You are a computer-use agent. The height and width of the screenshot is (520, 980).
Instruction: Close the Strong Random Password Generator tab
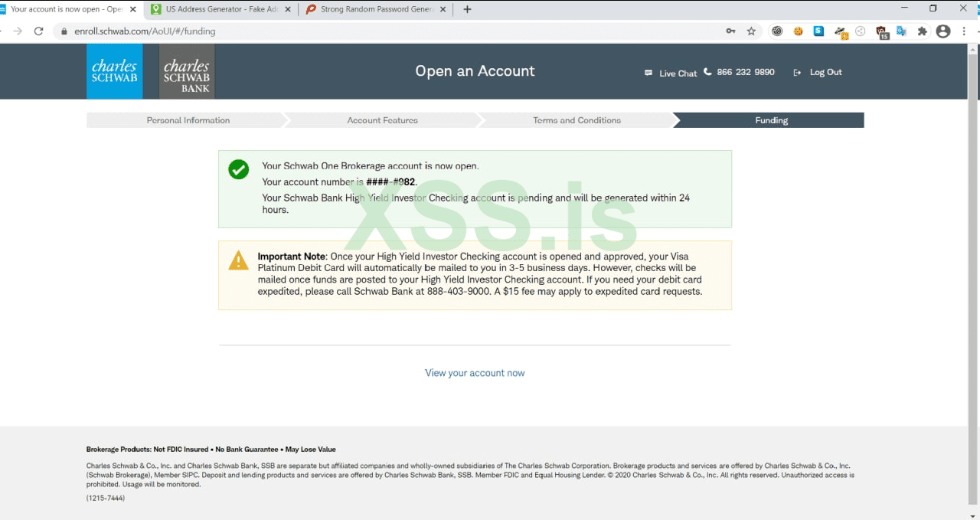[442, 9]
